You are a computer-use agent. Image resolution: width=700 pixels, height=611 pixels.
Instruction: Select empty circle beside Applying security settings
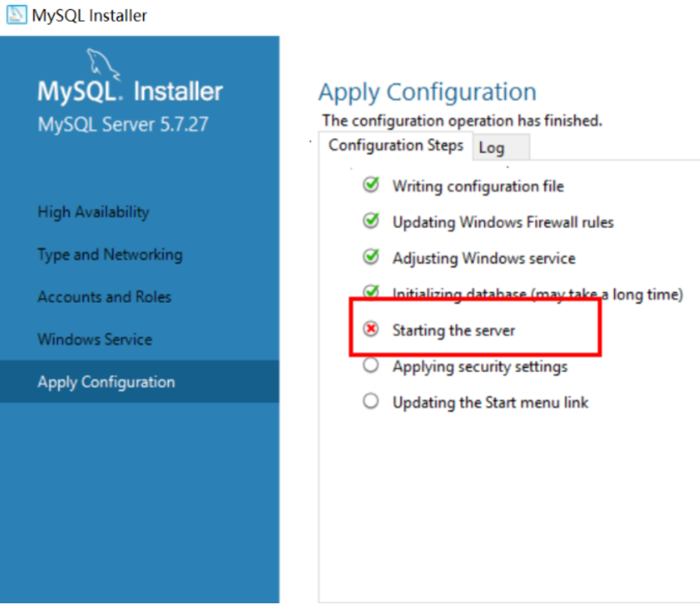click(371, 365)
